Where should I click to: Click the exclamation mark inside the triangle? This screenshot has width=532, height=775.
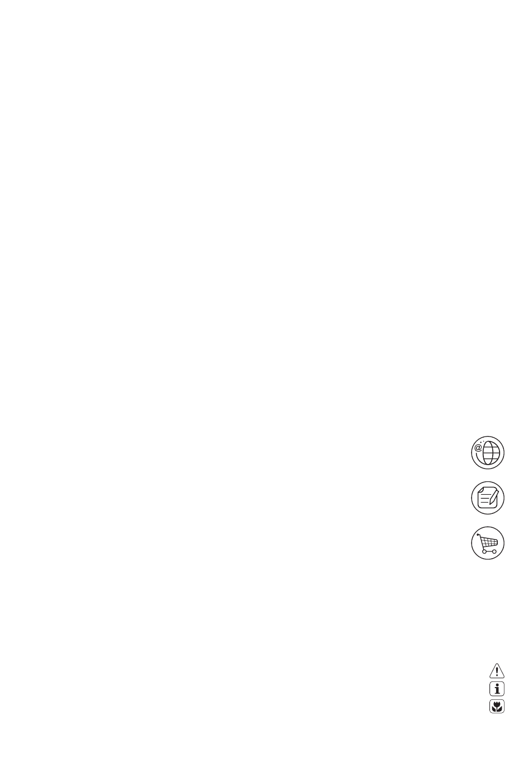pos(497,671)
